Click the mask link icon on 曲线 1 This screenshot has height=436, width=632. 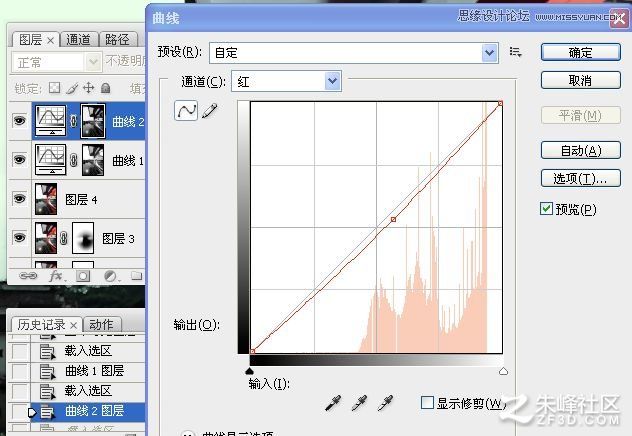[73, 160]
